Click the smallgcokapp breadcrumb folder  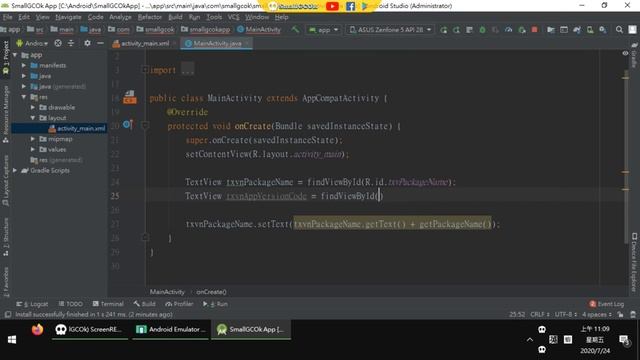(205, 29)
